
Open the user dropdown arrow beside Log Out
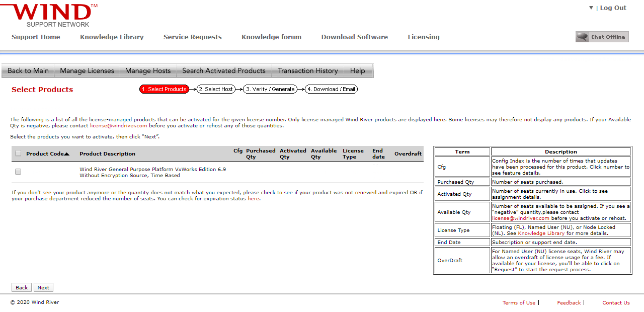pos(591,8)
